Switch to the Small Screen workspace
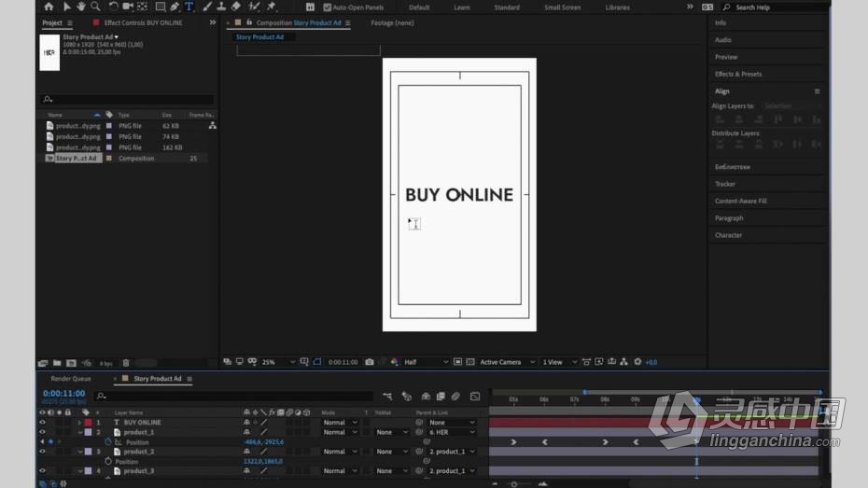 [563, 7]
